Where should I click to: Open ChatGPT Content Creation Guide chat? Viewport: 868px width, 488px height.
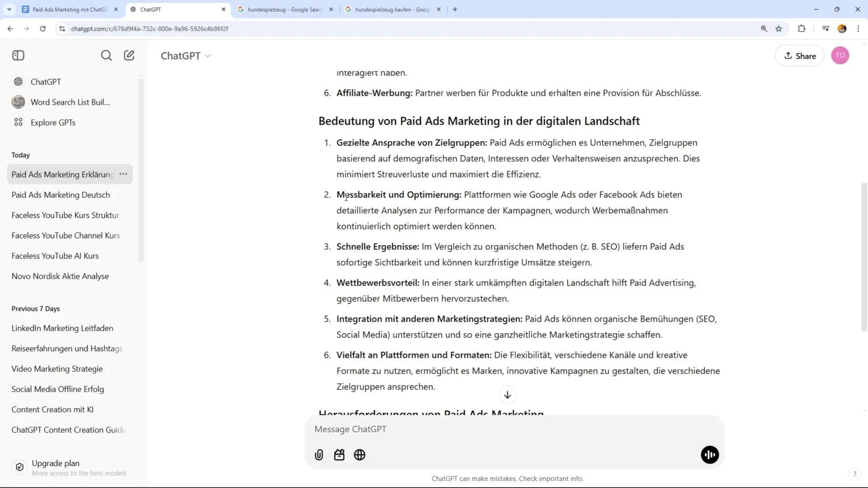70,430
